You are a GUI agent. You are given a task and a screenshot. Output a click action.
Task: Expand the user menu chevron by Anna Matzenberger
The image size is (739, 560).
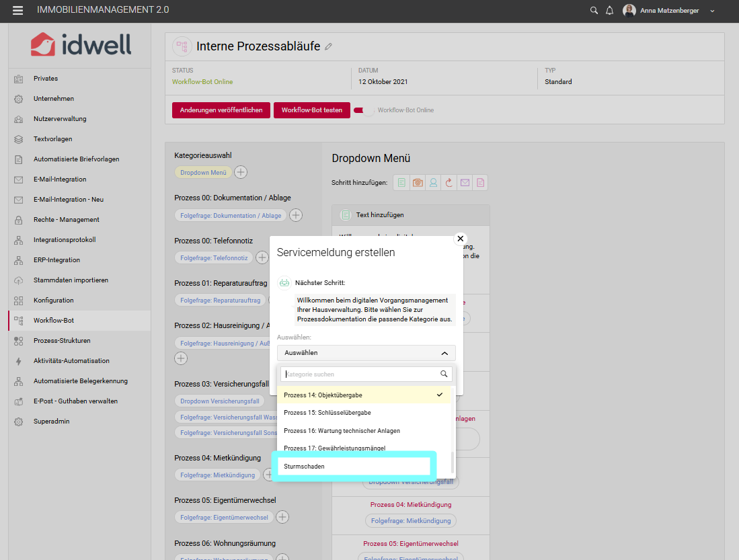pyautogui.click(x=713, y=11)
